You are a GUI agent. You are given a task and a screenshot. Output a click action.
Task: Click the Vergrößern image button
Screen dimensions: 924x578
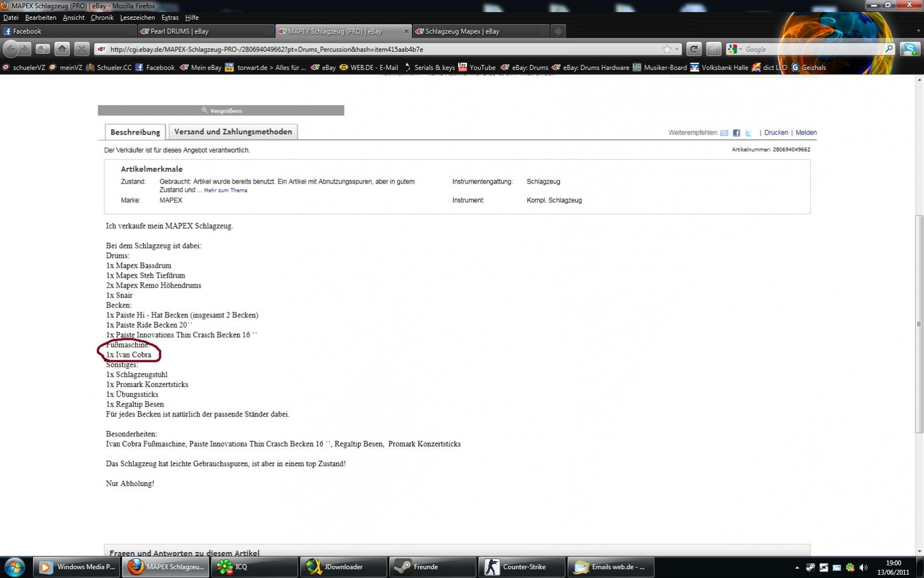point(221,111)
